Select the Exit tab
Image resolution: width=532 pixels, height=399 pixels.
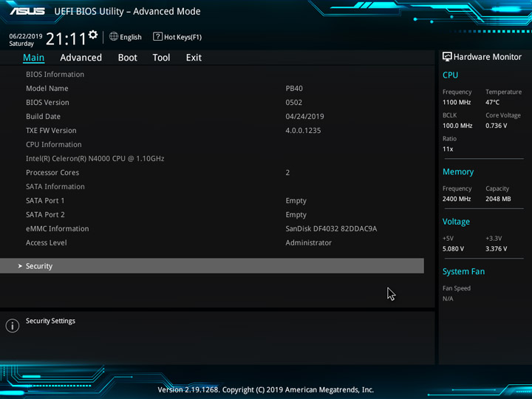(x=194, y=58)
